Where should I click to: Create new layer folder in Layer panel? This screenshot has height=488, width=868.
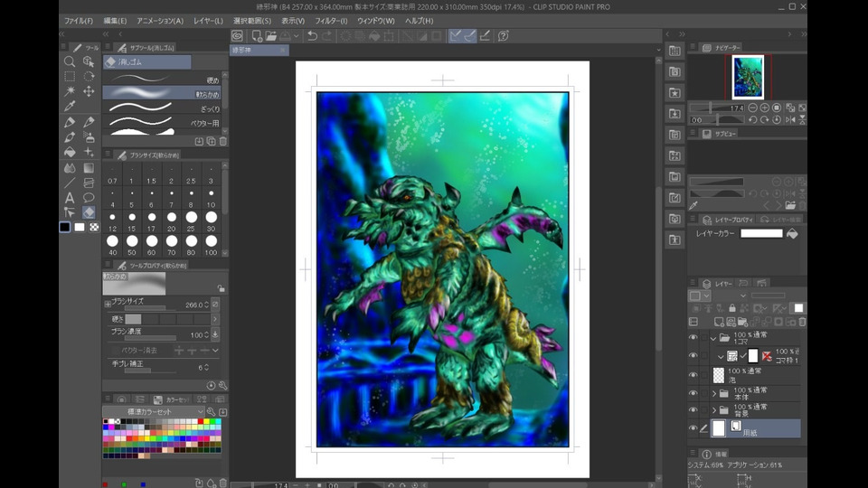742,322
